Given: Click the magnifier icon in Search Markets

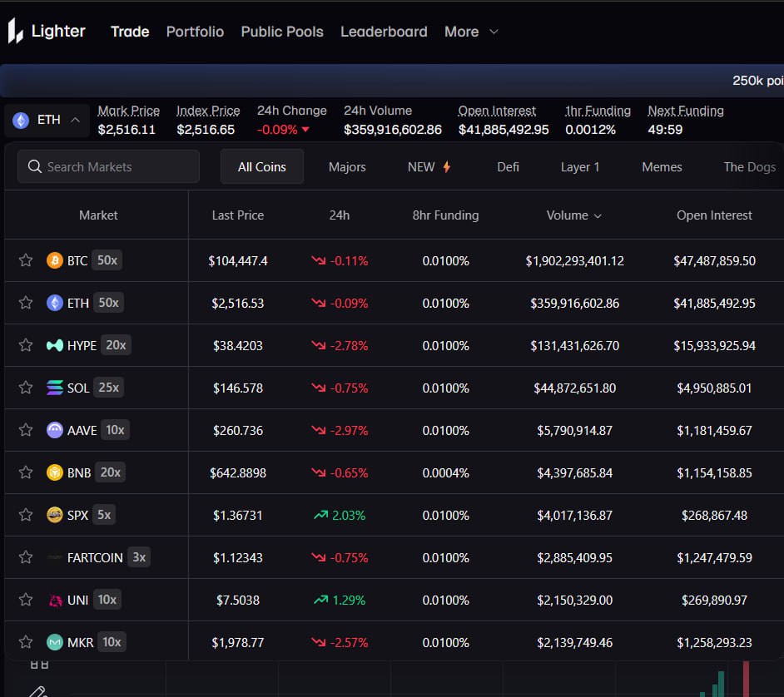Looking at the screenshot, I should coord(34,166).
